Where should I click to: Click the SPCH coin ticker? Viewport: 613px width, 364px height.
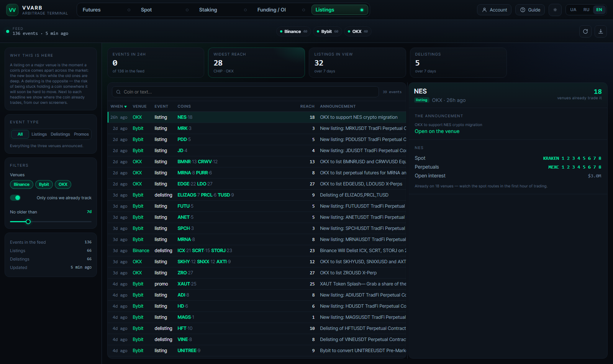(184, 228)
